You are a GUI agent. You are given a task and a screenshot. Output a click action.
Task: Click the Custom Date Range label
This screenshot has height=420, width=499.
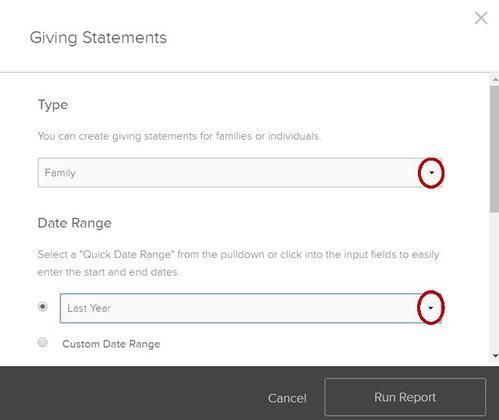coord(111,344)
